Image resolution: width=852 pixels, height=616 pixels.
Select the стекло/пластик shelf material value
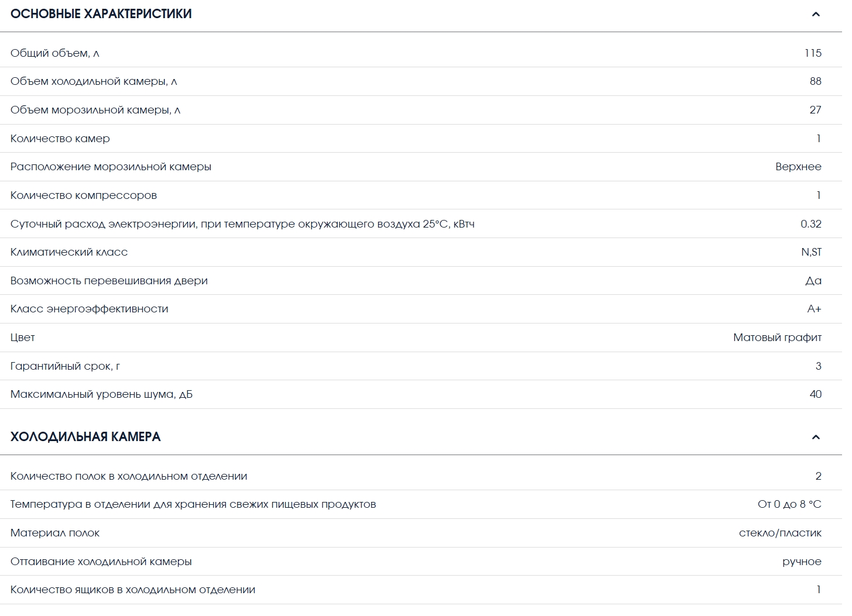point(780,533)
